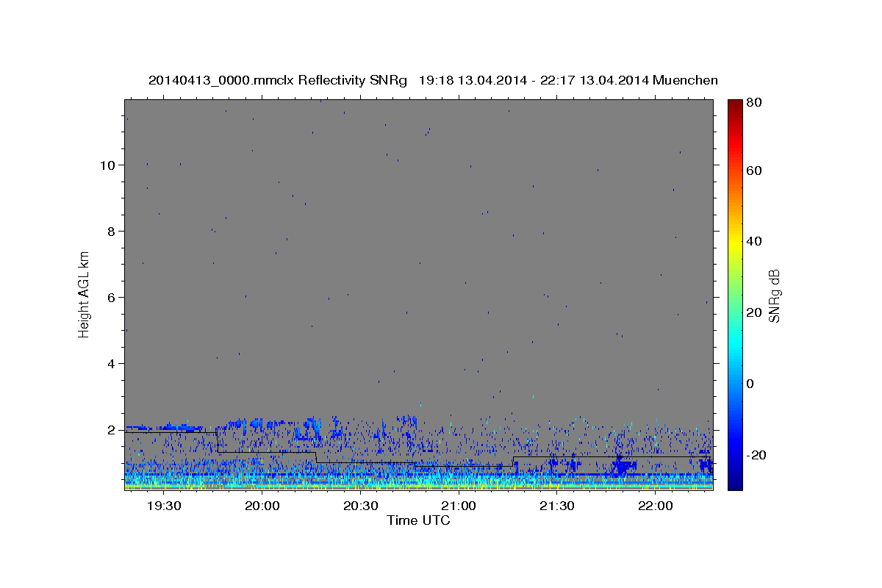Click the 22:00 time tick label
Viewport: 882px width, 588px height.
pos(655,506)
